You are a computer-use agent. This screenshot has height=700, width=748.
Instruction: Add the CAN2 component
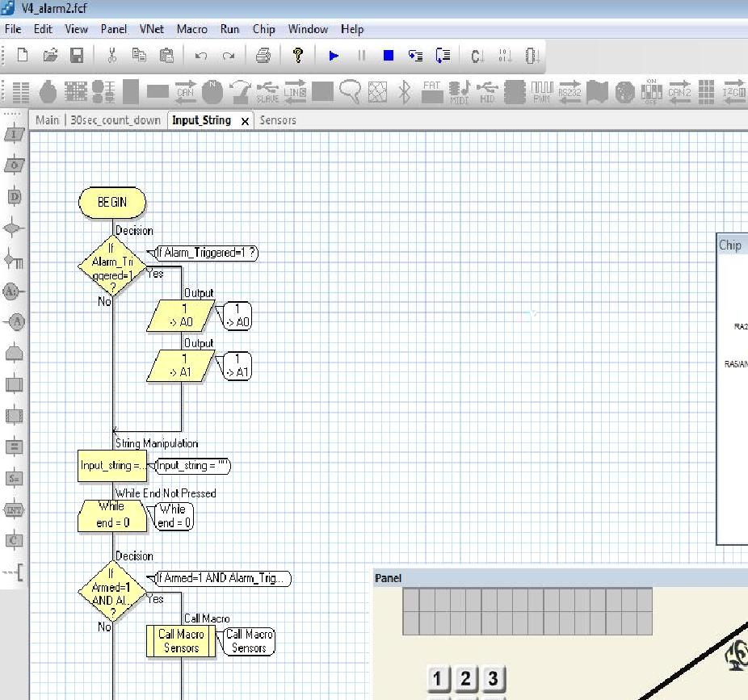pyautogui.click(x=679, y=91)
